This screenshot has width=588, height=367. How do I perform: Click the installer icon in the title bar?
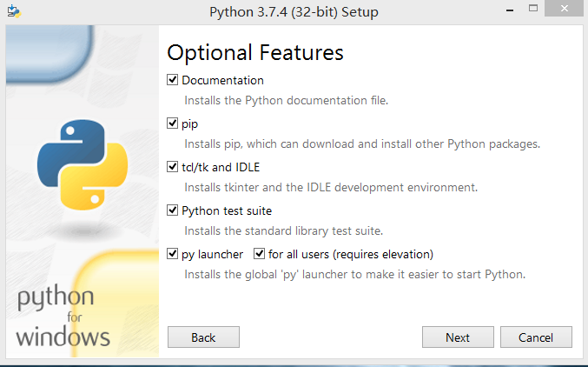pyautogui.click(x=14, y=11)
